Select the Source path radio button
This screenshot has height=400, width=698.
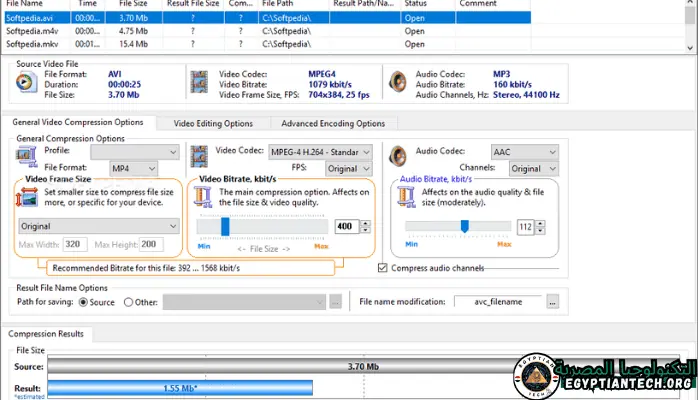click(83, 301)
